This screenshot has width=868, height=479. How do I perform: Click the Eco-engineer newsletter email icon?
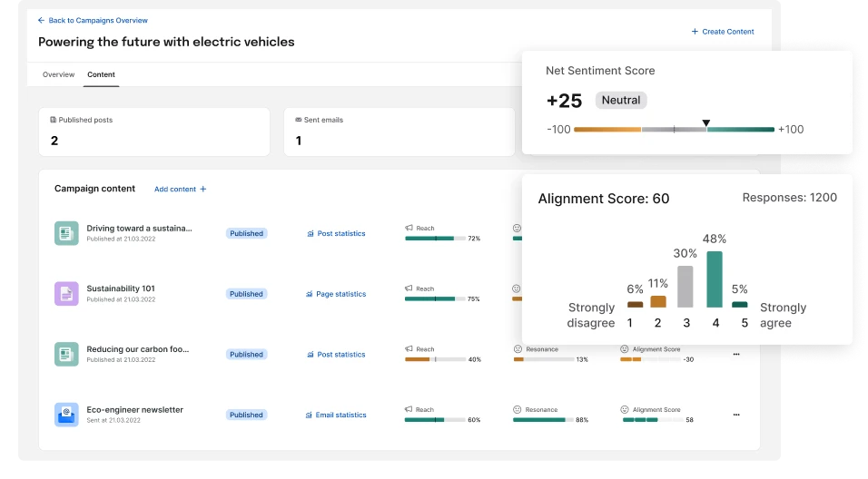pos(66,415)
